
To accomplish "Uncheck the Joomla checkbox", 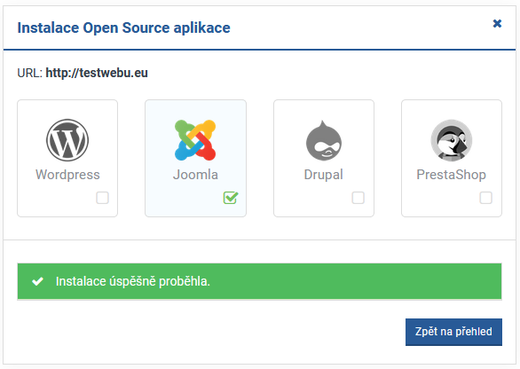I will [230, 197].
